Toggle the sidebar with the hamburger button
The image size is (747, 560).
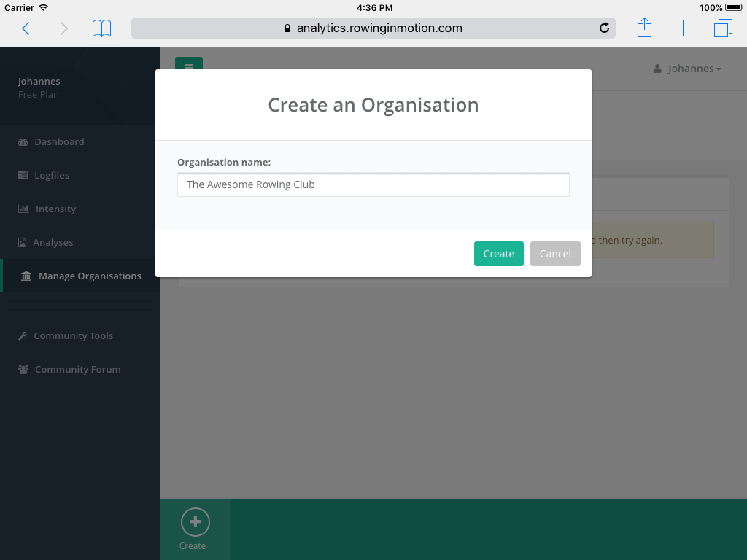click(x=189, y=64)
